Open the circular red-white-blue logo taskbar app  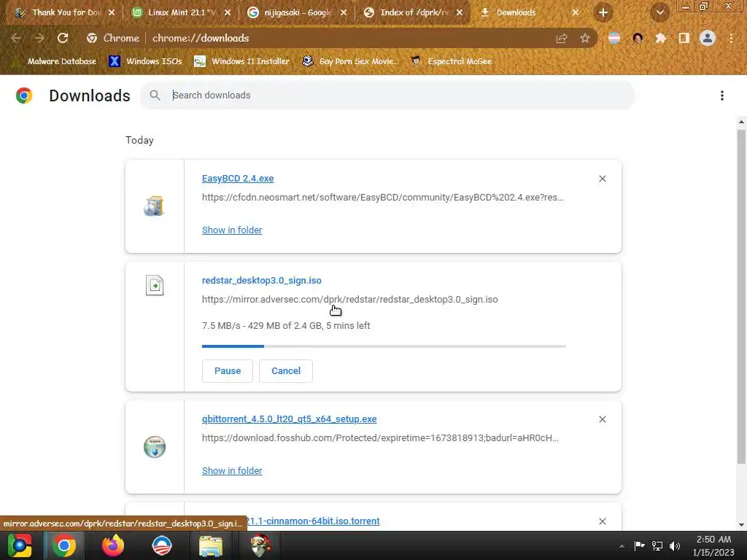click(x=162, y=545)
